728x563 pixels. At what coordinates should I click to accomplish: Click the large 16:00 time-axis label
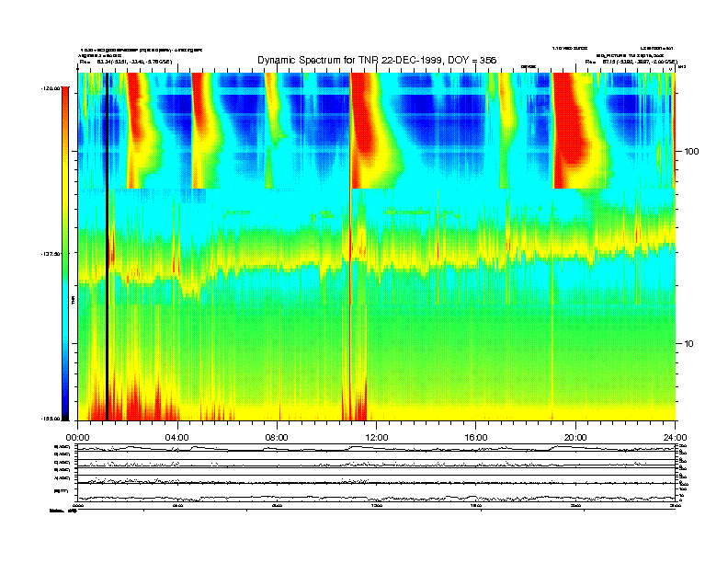(x=476, y=438)
